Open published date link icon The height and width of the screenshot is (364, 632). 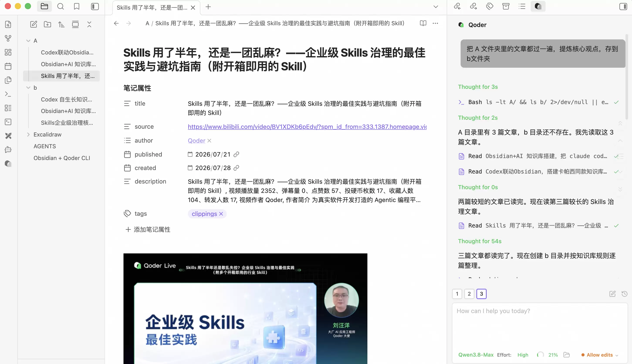(236, 155)
